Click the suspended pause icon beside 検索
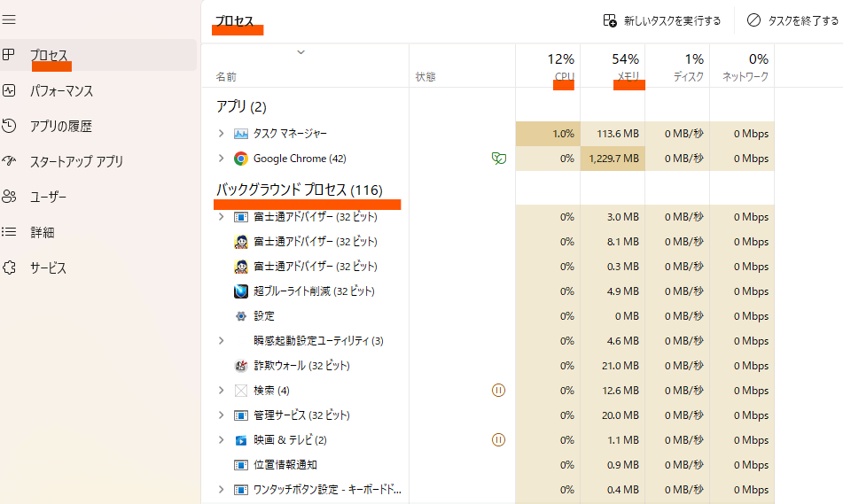Screen dimensions: 843x504 click(x=498, y=390)
